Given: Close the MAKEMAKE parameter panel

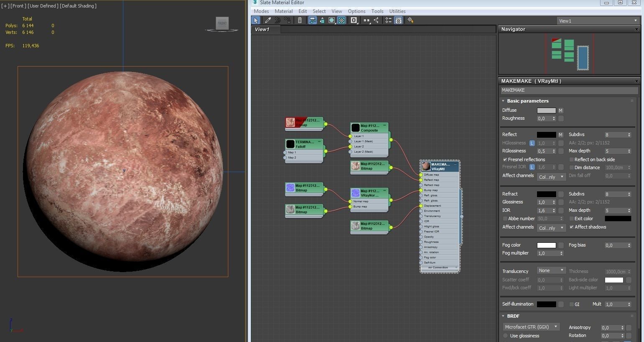Looking at the screenshot, I should 636,81.
